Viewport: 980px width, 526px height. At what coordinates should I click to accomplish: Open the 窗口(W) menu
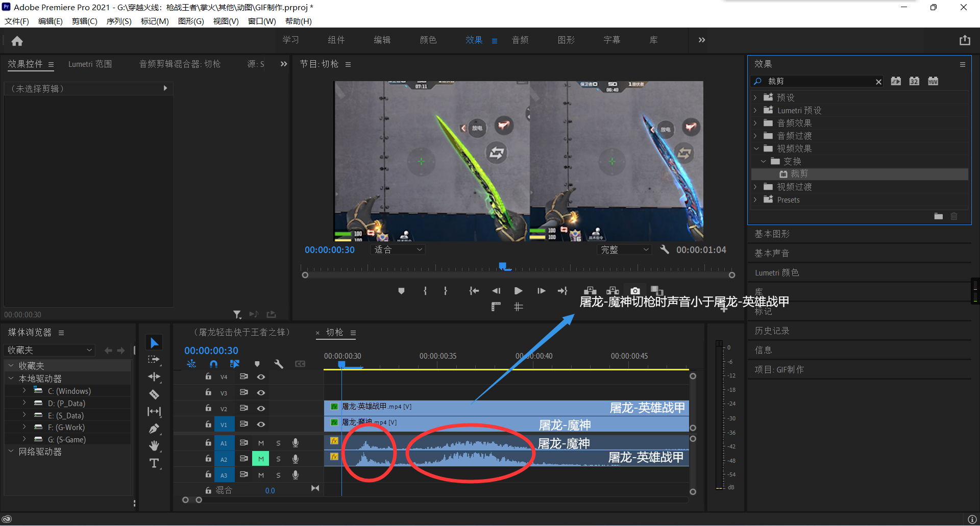pyautogui.click(x=262, y=21)
